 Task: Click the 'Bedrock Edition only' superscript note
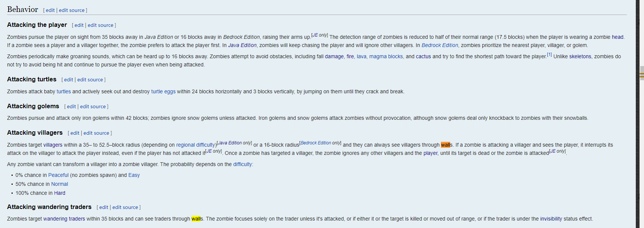(320, 143)
